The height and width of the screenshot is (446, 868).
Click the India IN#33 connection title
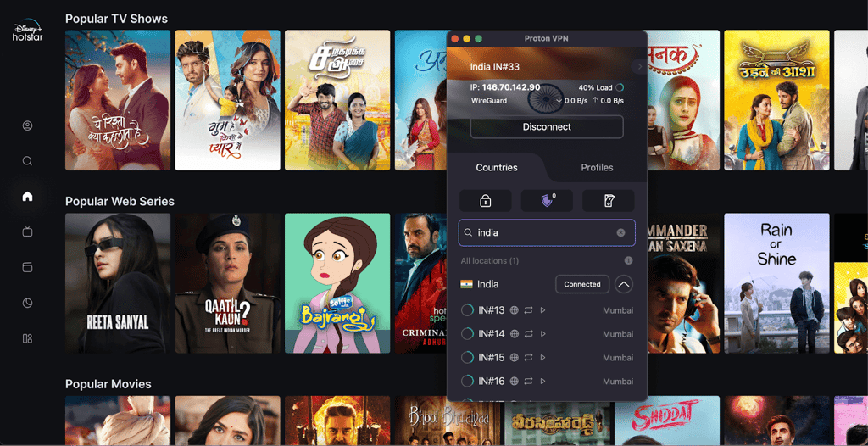click(494, 66)
